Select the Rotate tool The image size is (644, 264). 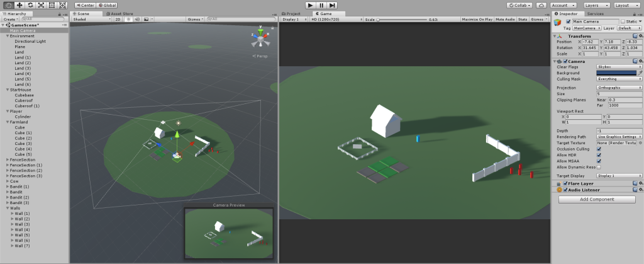pyautogui.click(x=30, y=5)
